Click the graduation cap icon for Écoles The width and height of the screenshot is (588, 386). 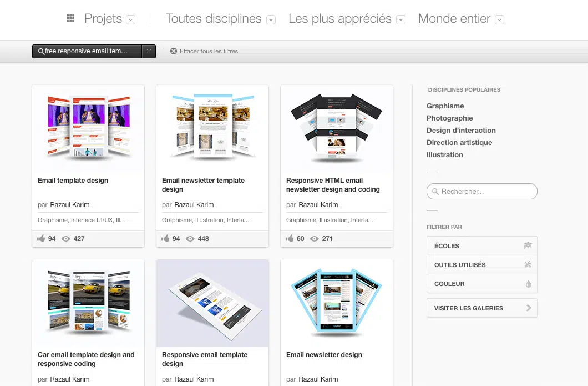tap(528, 245)
